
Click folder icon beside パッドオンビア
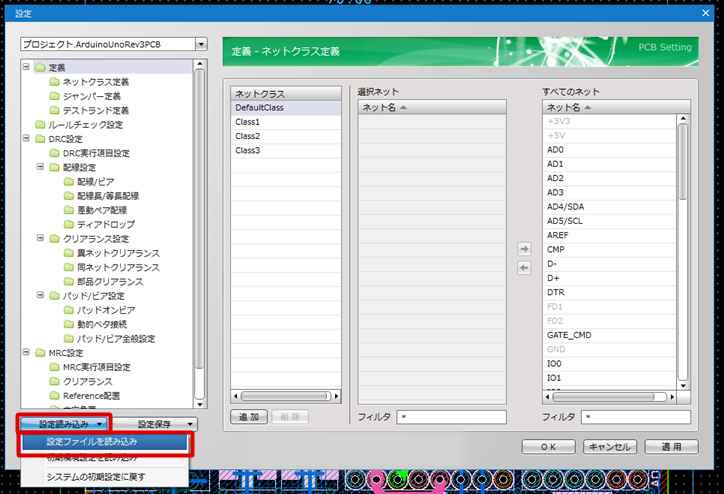click(69, 310)
